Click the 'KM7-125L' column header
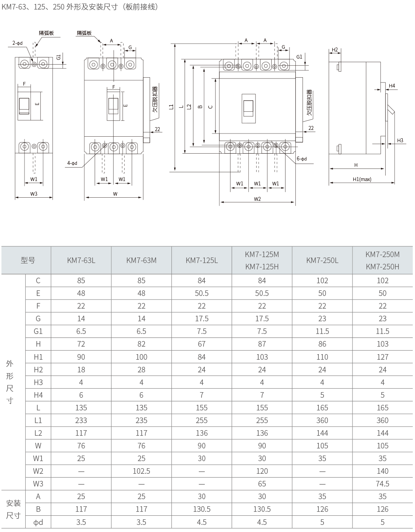Image resolution: width=415 pixels, height=532 pixels. [202, 260]
